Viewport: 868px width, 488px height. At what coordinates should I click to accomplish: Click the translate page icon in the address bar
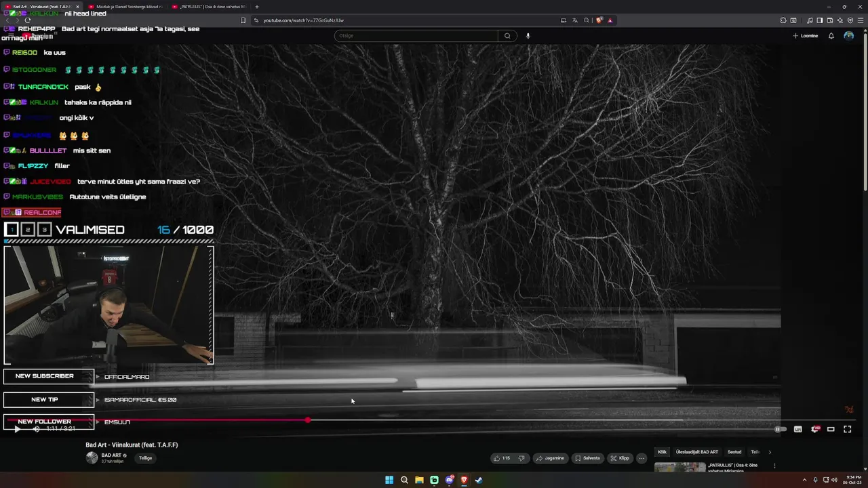575,20
